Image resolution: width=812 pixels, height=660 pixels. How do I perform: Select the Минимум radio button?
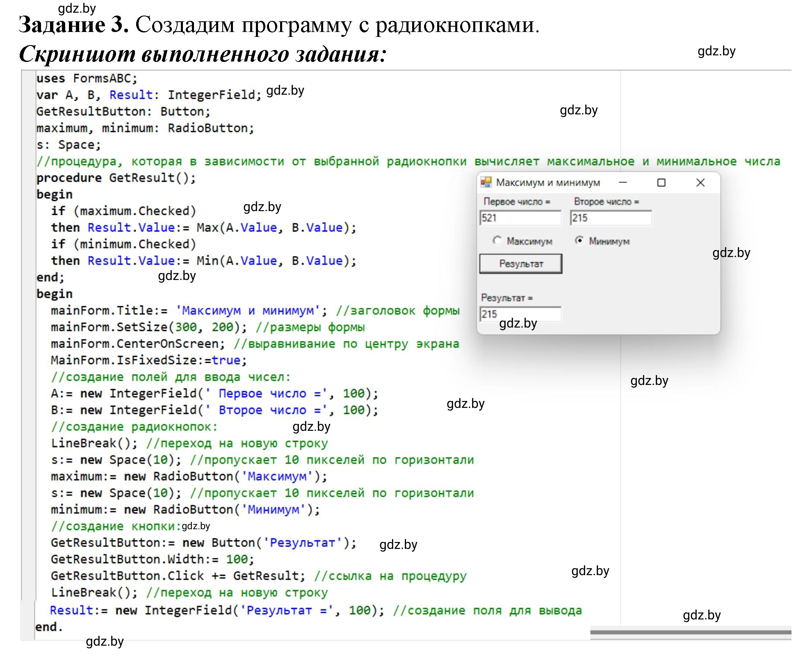tap(602, 241)
